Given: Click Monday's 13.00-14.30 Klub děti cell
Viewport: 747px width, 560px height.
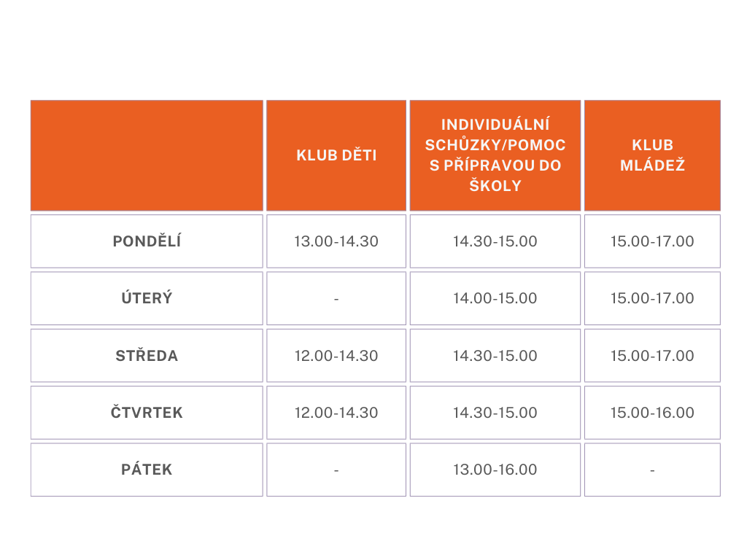Looking at the screenshot, I should 336,241.
